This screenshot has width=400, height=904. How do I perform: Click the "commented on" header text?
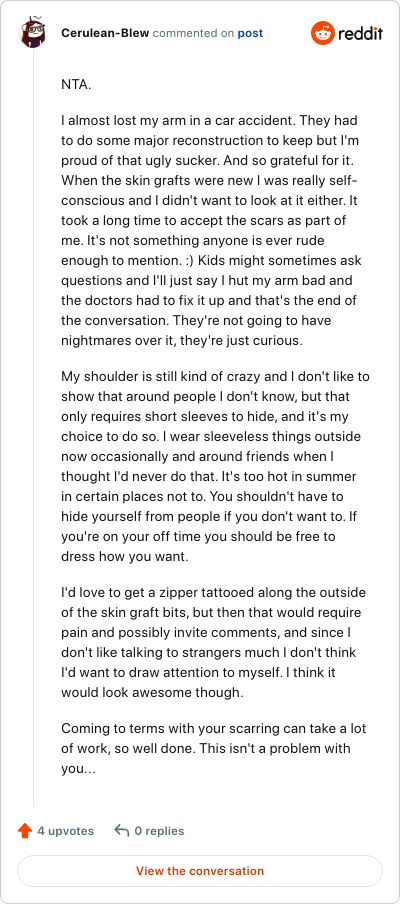click(x=193, y=33)
